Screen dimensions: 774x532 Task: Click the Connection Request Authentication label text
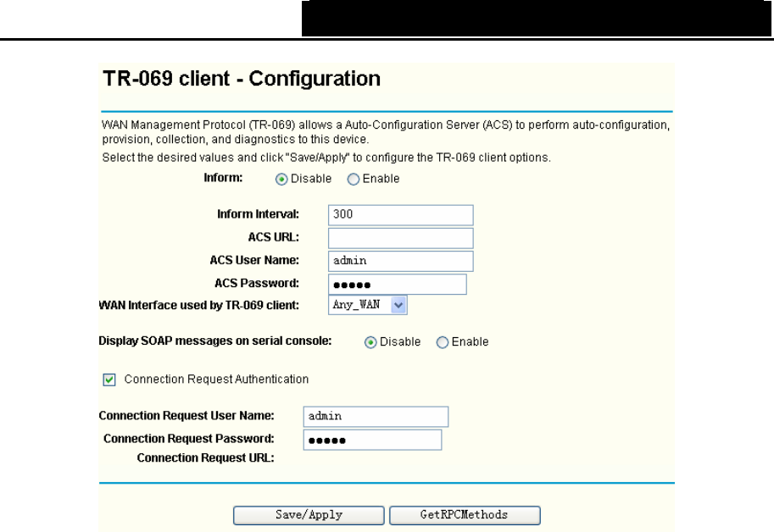coord(216,380)
